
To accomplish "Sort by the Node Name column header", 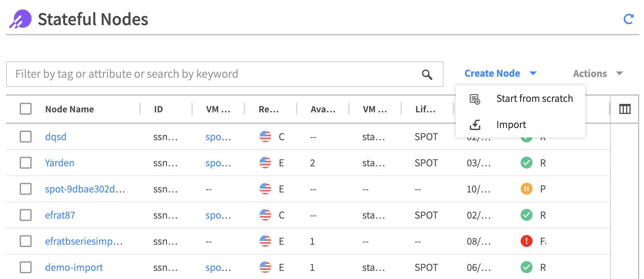I will coord(70,109).
